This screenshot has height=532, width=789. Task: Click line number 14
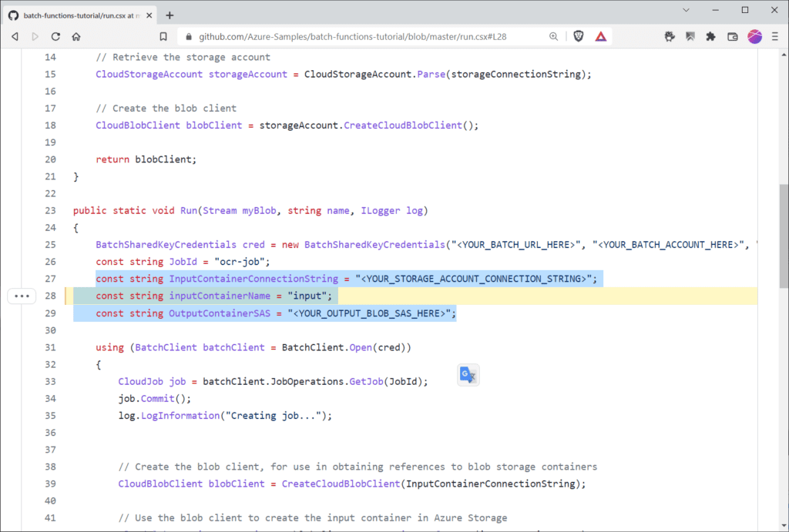coord(50,57)
